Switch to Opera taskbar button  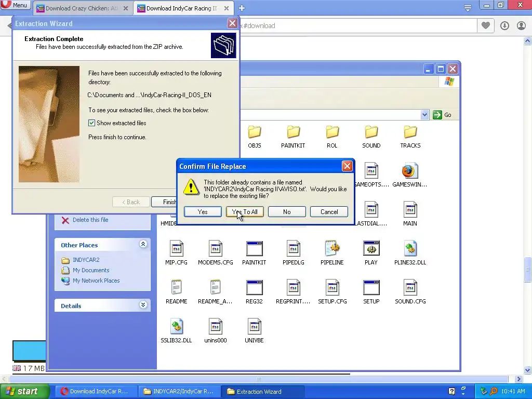tap(96, 392)
